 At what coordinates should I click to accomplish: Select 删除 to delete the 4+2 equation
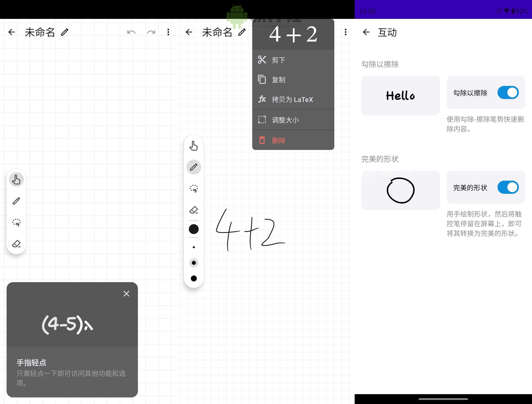pos(278,140)
